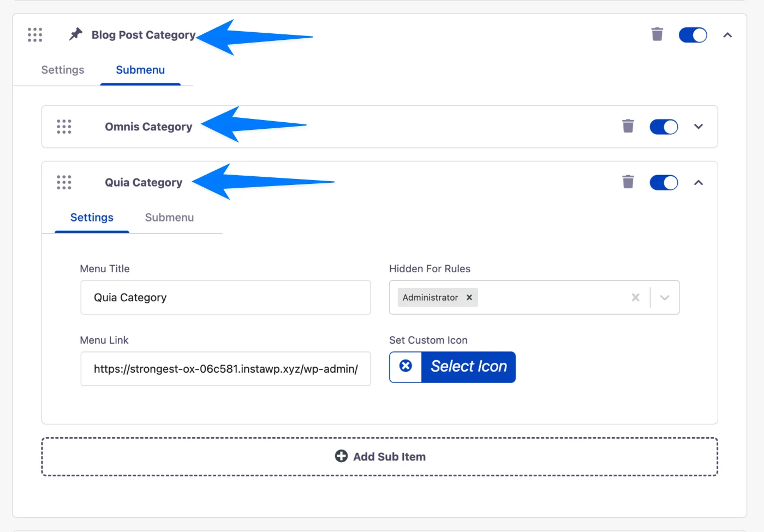
Task: Click the drag handle for Blog Post Category
Action: click(34, 34)
